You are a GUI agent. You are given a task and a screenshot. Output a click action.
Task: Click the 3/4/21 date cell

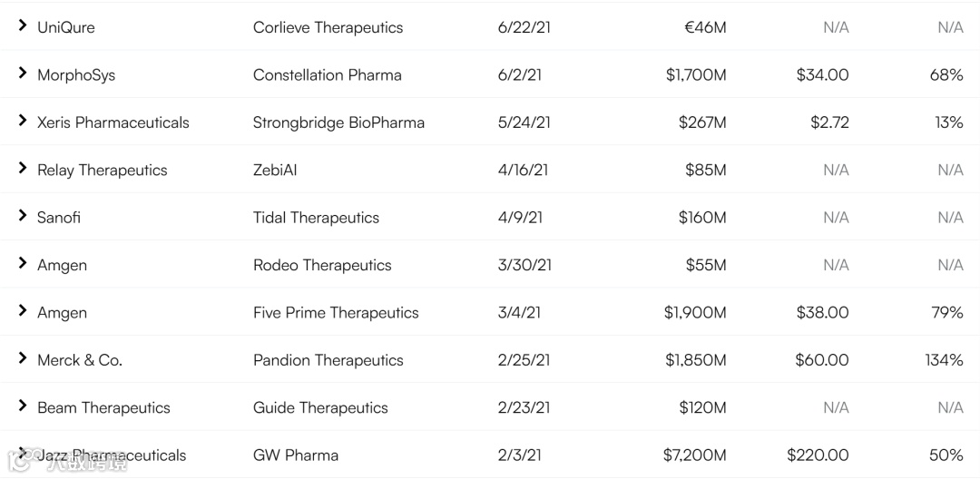coord(519,313)
